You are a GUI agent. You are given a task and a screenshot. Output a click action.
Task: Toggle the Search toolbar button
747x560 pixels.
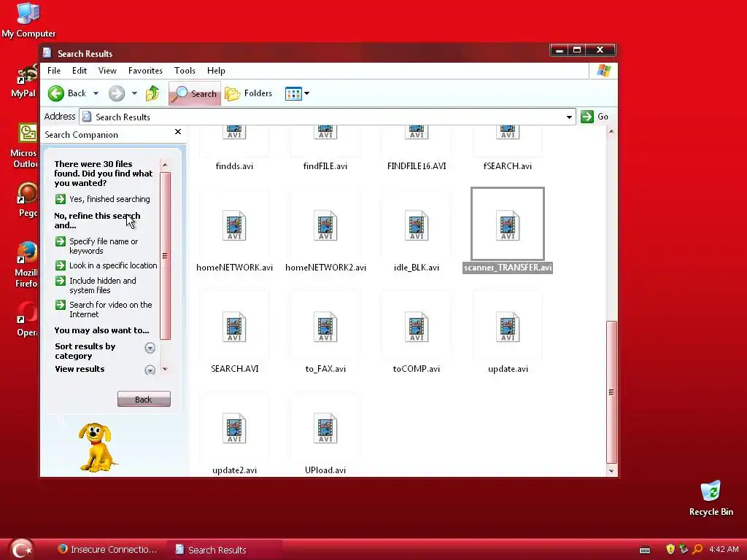194,93
